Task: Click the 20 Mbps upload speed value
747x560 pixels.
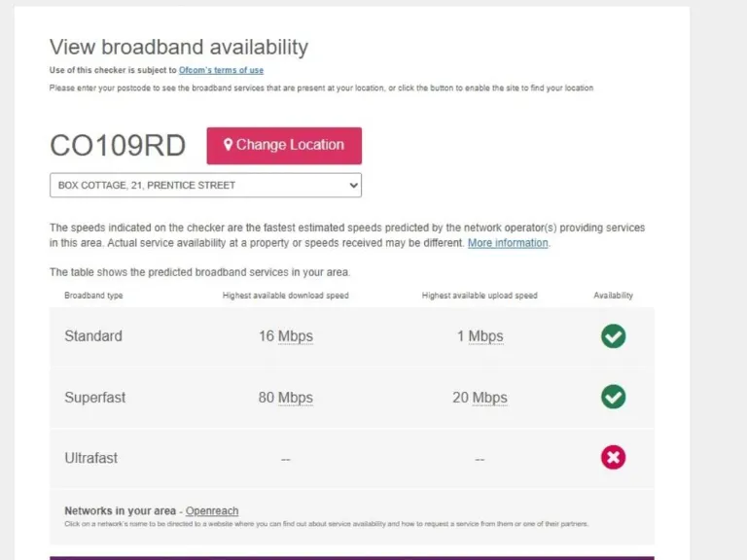Action: click(x=480, y=398)
